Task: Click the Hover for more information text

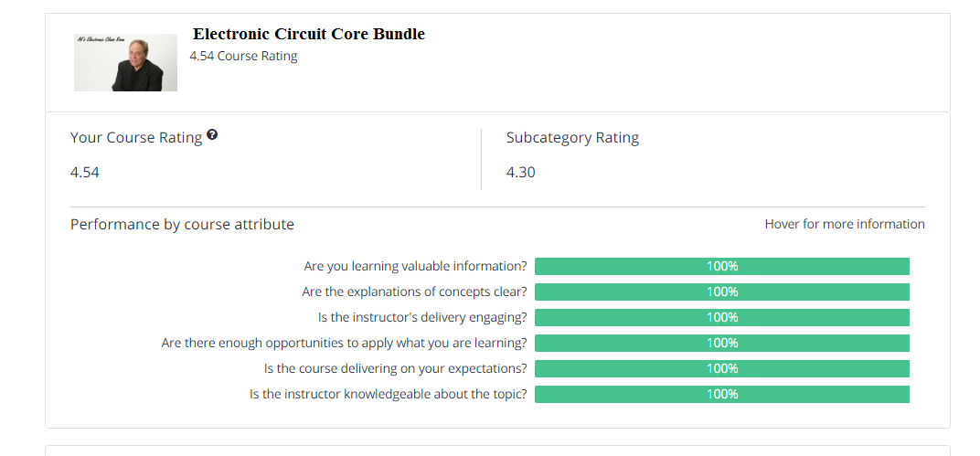Action: pos(844,224)
